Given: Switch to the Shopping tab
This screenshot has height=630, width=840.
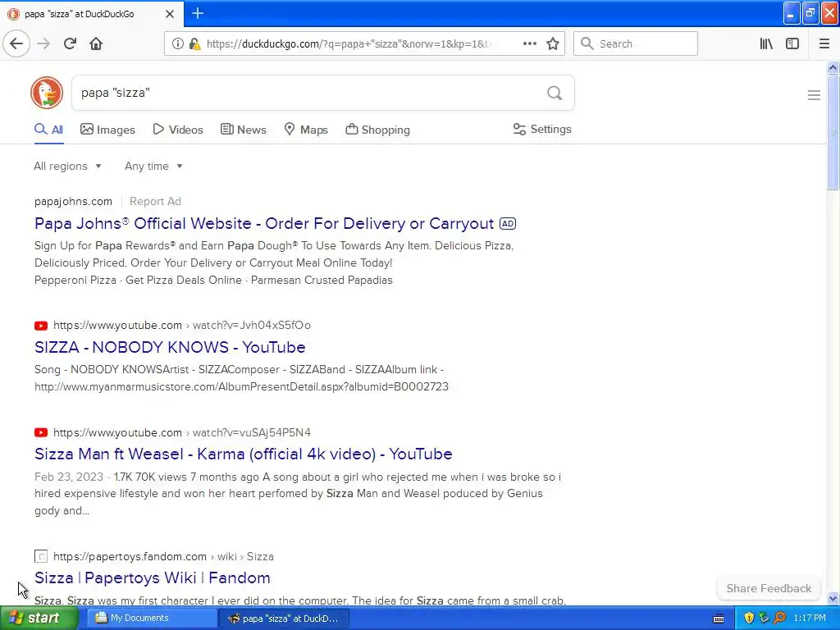Looking at the screenshot, I should [x=377, y=130].
